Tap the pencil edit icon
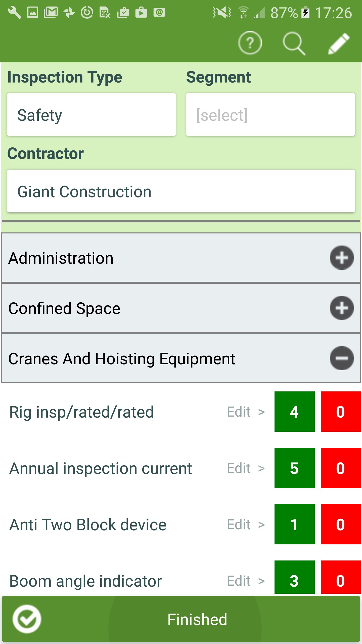 (338, 43)
